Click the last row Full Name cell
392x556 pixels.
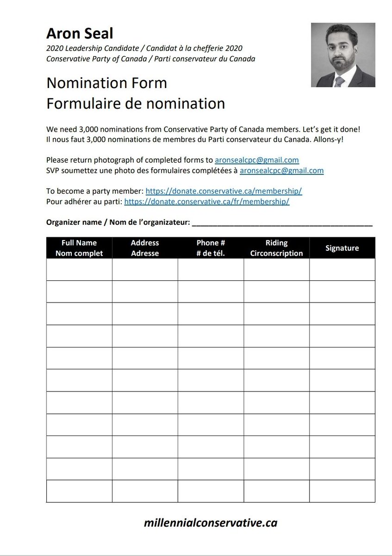pos(79,492)
